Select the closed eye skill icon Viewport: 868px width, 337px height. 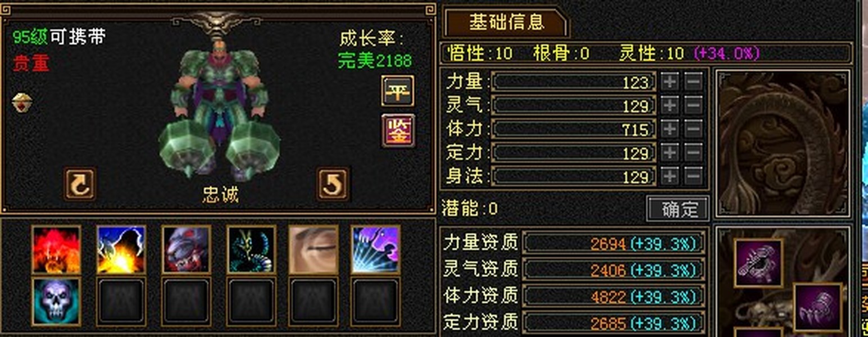click(313, 250)
